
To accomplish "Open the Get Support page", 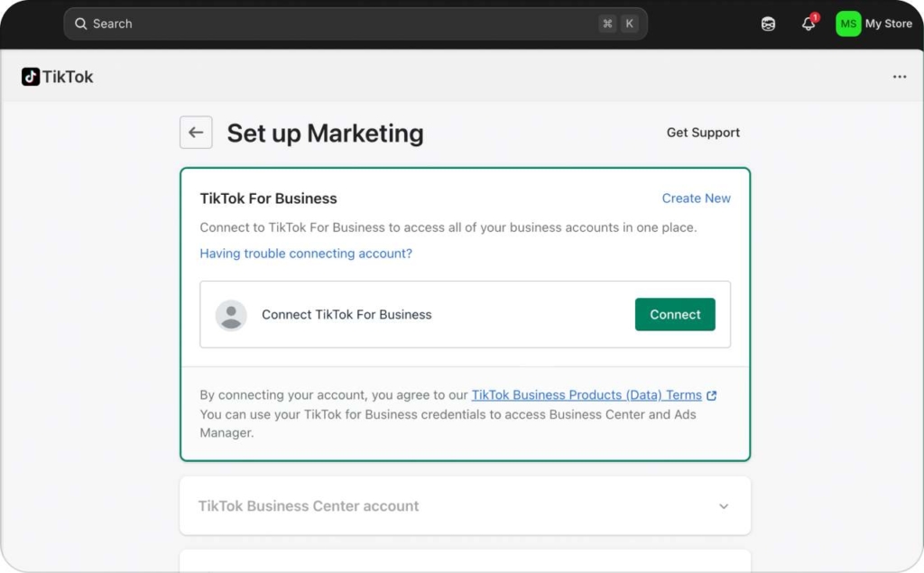I will coord(703,132).
